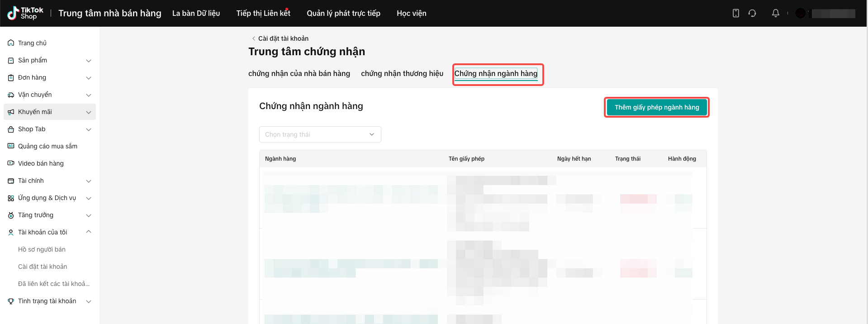Open the mobile app phone icon
This screenshot has width=868, height=324.
coord(736,13)
